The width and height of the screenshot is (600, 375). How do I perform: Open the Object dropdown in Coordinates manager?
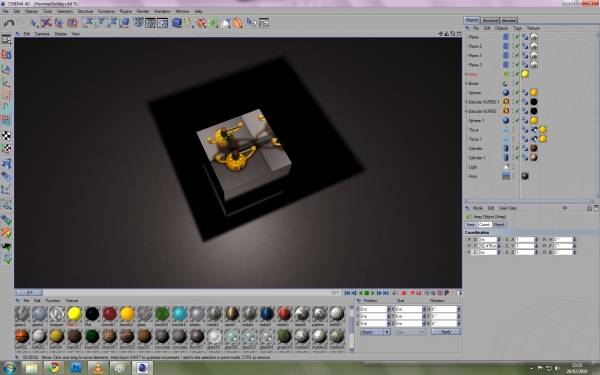click(375, 332)
